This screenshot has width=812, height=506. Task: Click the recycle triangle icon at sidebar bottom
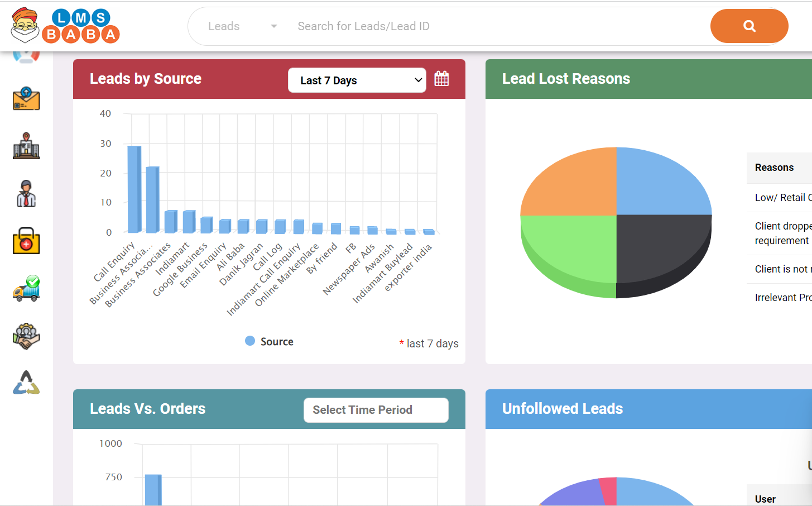pos(26,383)
